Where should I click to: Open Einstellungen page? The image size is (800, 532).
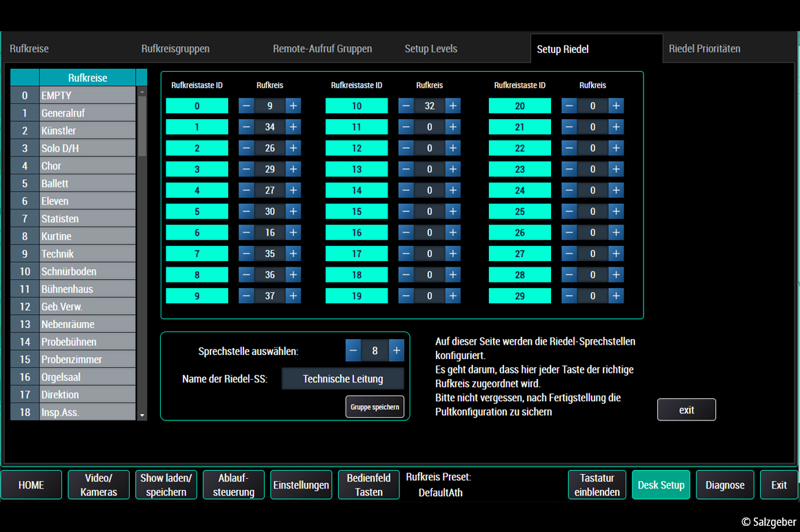(x=301, y=485)
